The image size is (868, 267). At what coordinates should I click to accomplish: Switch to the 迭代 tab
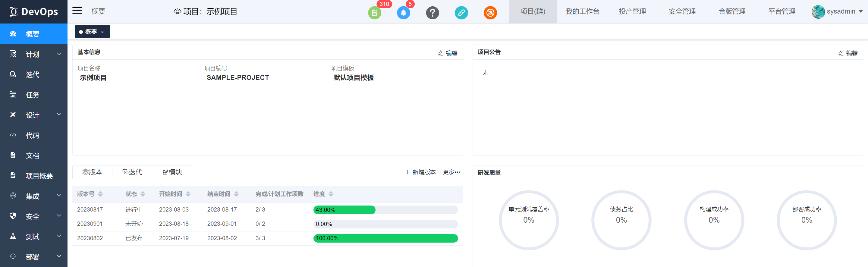132,172
